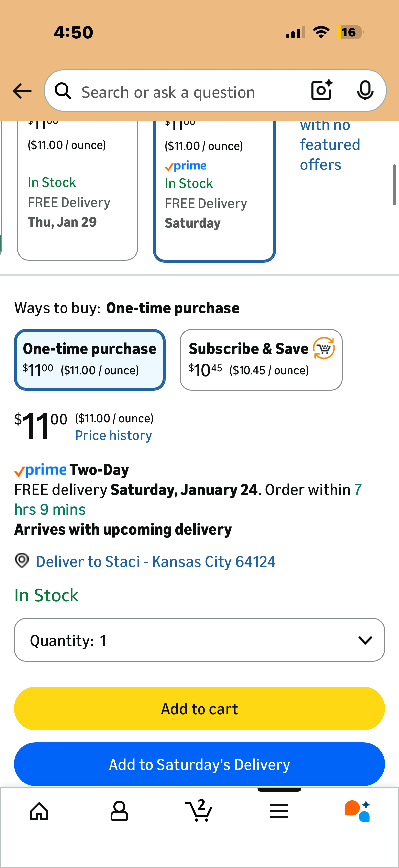Click the page scrollbar handle
Screen dimensions: 399x868
pyautogui.click(x=394, y=185)
